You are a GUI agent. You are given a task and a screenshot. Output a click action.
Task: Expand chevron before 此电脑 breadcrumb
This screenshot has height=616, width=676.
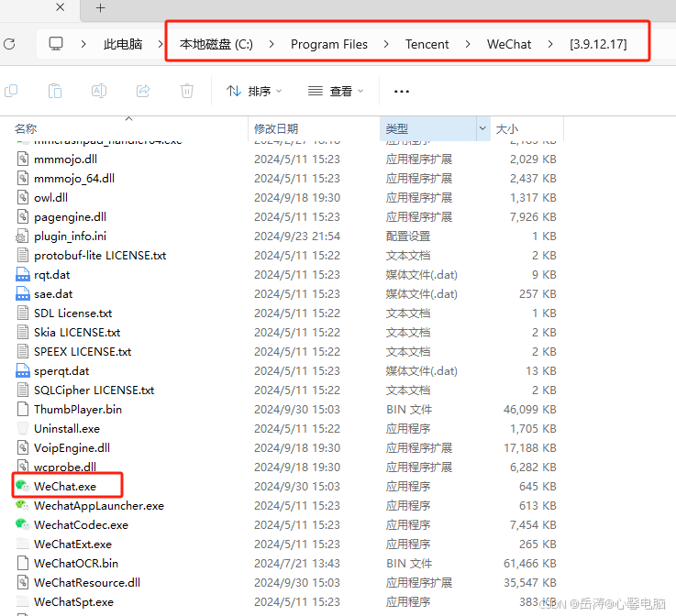click(83, 44)
